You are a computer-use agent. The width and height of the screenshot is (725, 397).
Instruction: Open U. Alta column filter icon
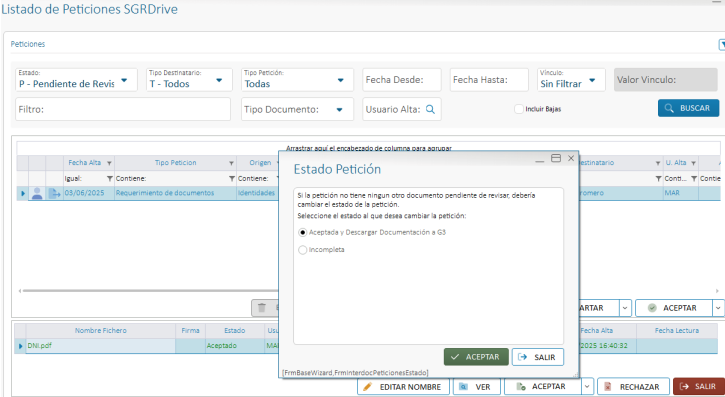[693, 163]
